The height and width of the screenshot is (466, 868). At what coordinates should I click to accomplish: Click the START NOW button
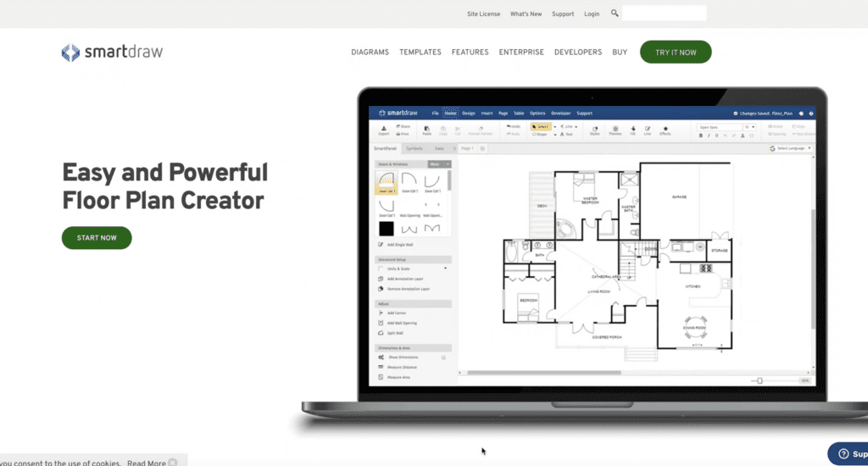[x=97, y=238]
